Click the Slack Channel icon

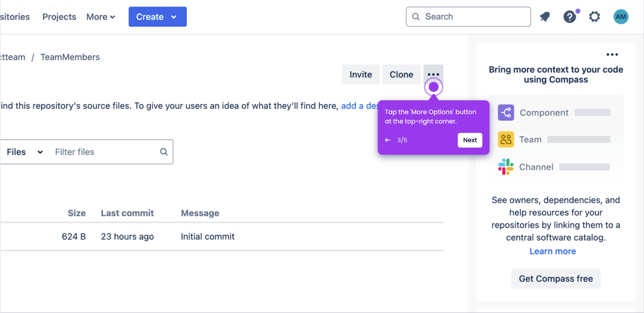coord(506,167)
